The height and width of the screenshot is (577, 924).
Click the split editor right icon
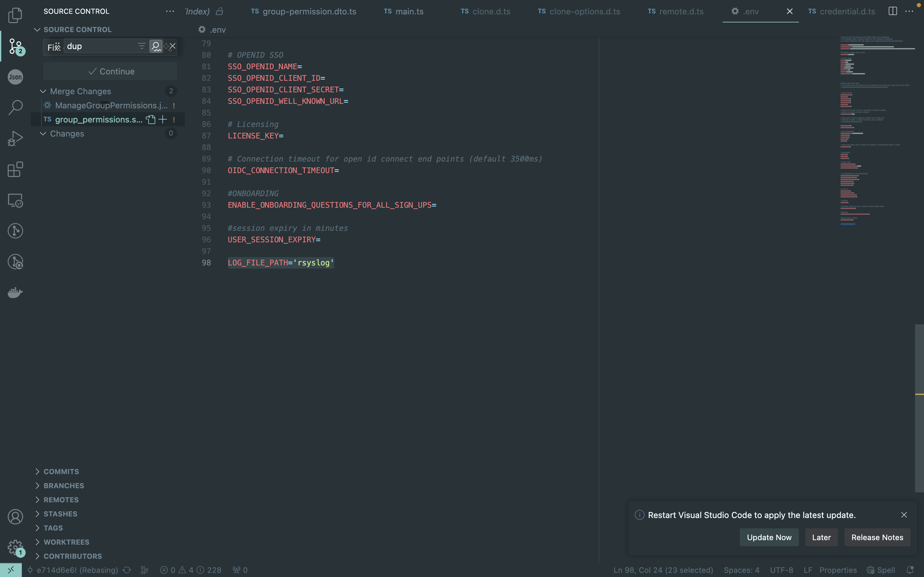(x=892, y=12)
